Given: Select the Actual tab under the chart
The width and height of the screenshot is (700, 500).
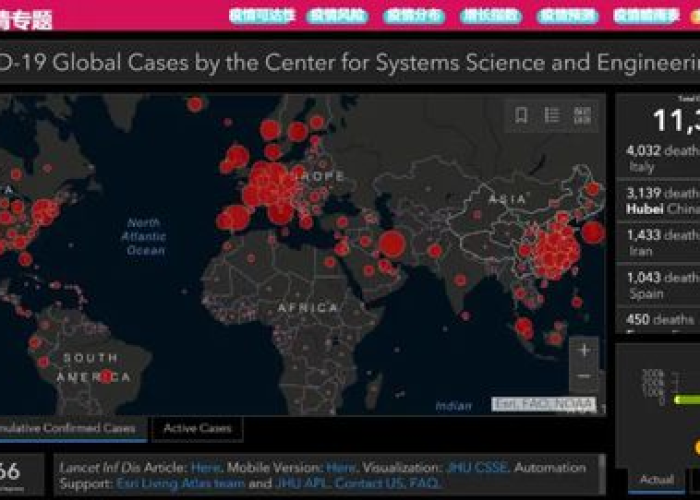Looking at the screenshot, I should (x=657, y=479).
